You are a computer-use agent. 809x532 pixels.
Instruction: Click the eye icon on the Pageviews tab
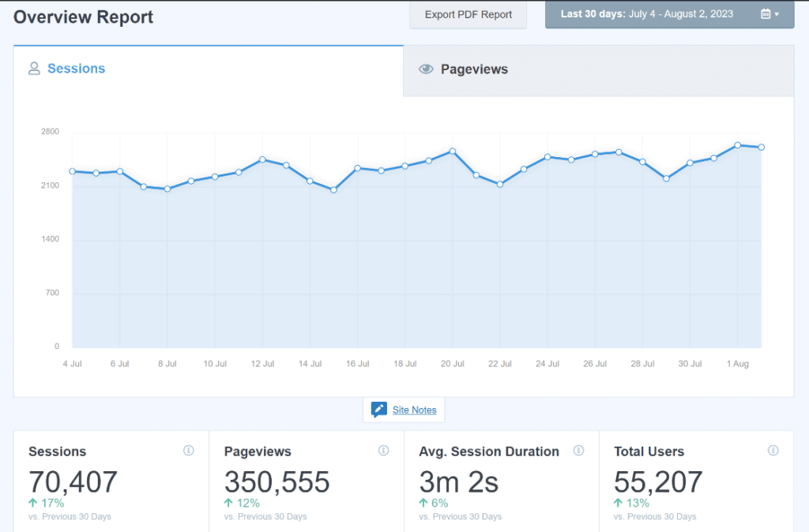click(x=427, y=69)
